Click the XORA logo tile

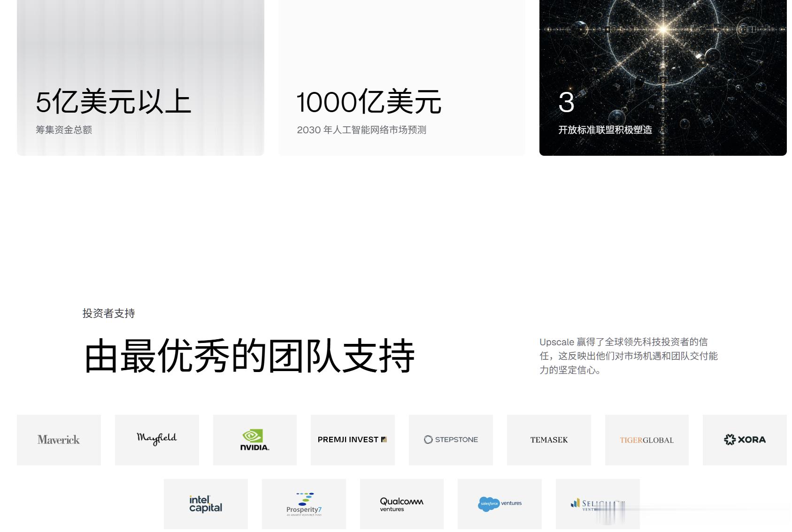[x=745, y=440]
